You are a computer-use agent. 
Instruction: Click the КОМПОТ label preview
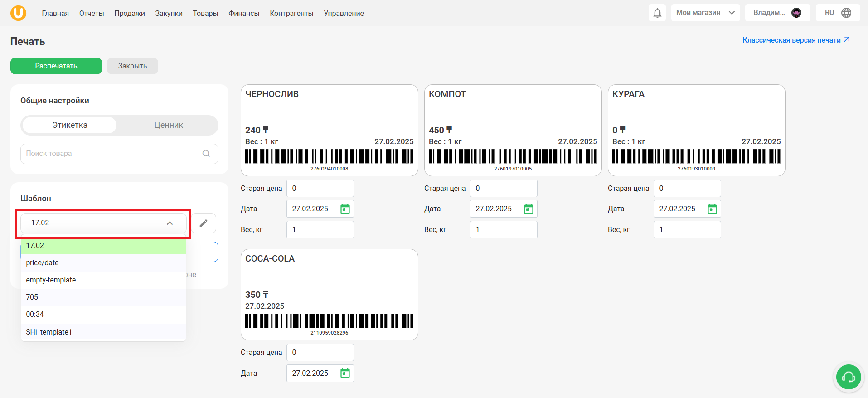[x=513, y=131]
